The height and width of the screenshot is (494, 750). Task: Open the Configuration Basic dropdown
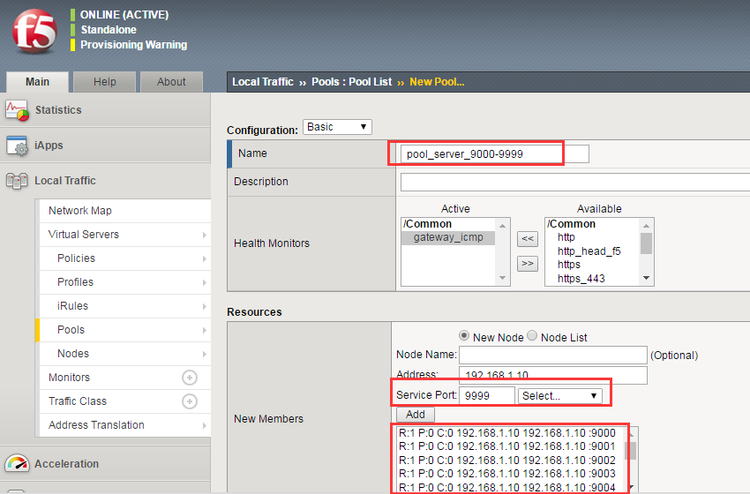pos(337,127)
